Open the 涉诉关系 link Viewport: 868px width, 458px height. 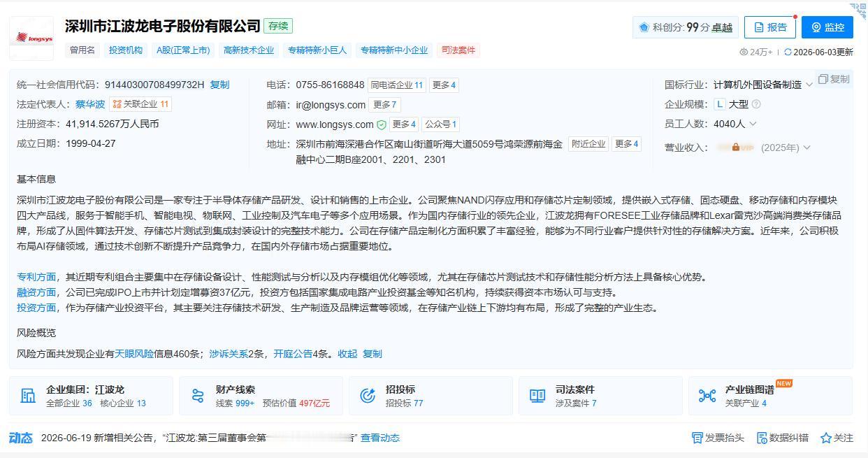click(229, 354)
